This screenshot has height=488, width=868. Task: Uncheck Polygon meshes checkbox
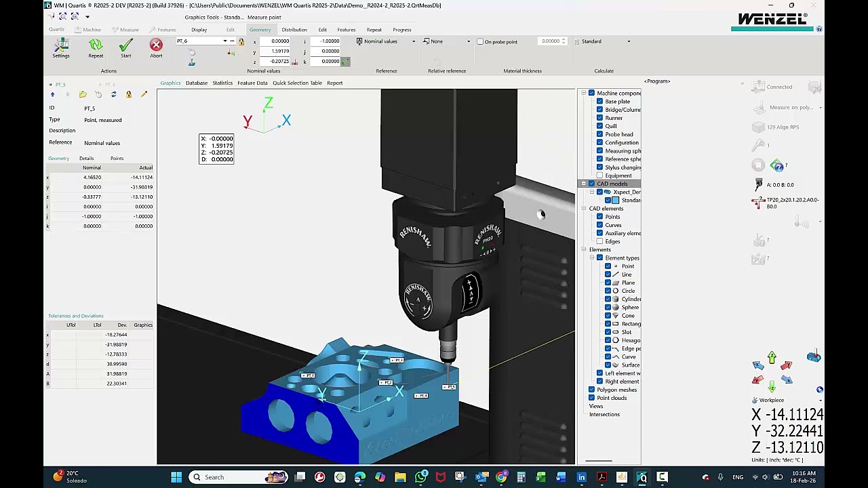591,390
